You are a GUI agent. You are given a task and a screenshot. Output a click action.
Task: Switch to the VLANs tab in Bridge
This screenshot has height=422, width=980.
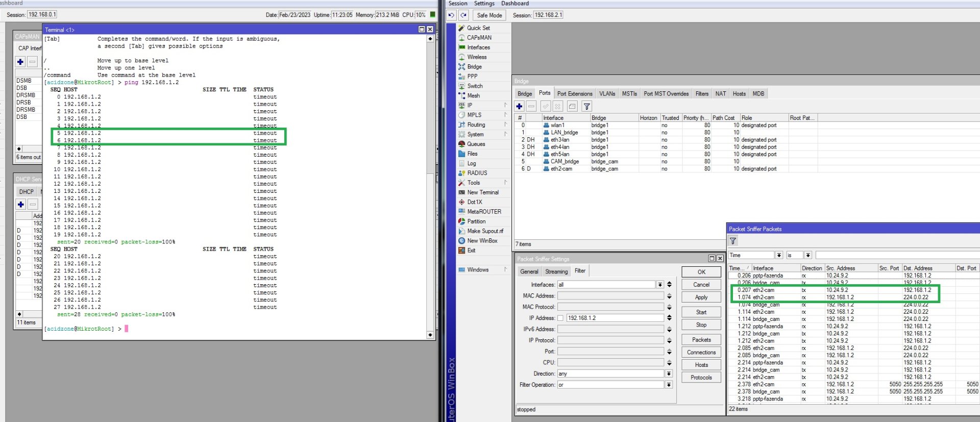point(607,94)
